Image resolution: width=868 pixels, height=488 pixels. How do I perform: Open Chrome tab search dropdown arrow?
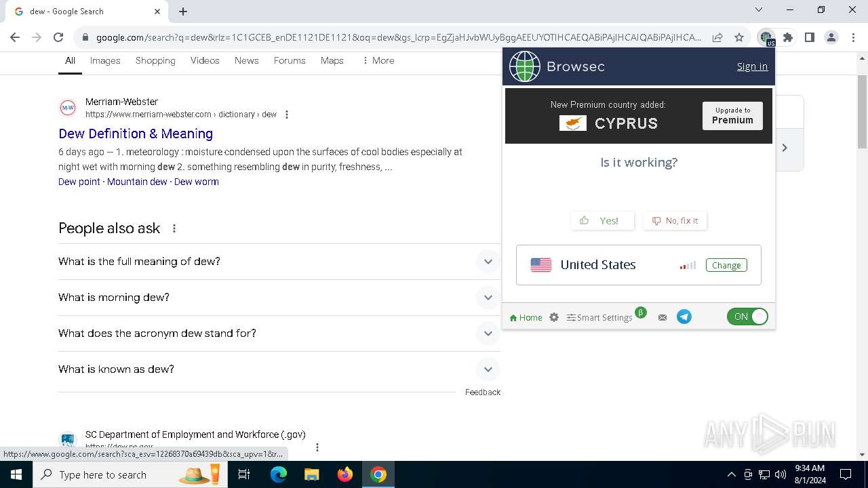tap(758, 10)
